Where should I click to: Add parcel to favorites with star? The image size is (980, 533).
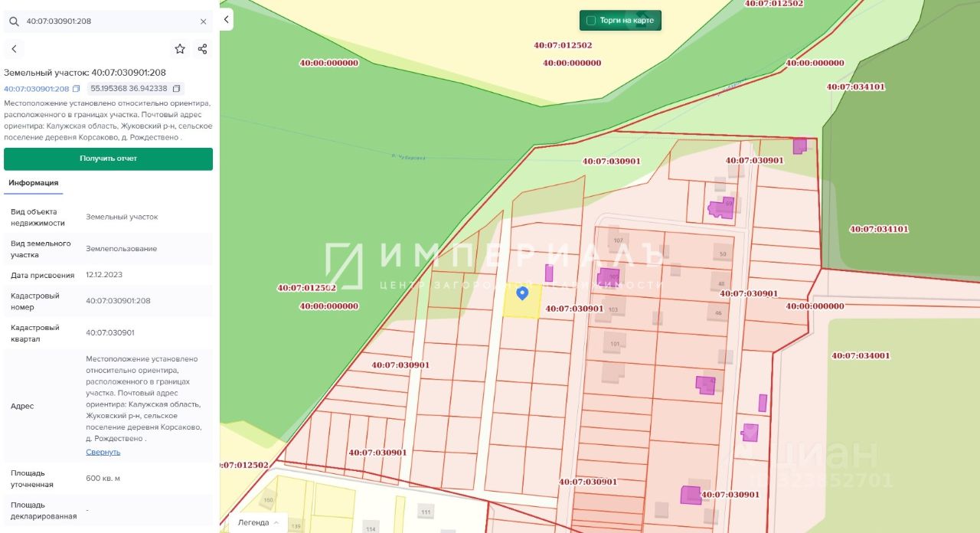coord(180,49)
